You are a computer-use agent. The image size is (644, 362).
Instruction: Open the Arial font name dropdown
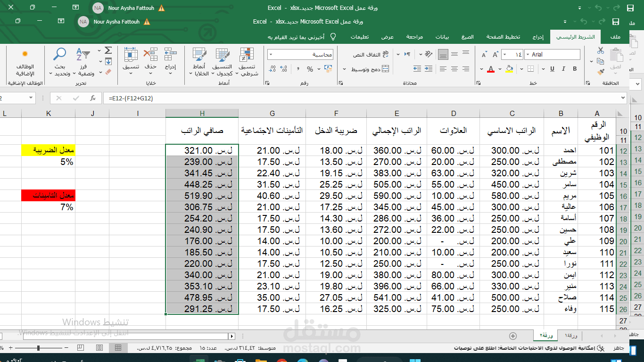pos(528,55)
